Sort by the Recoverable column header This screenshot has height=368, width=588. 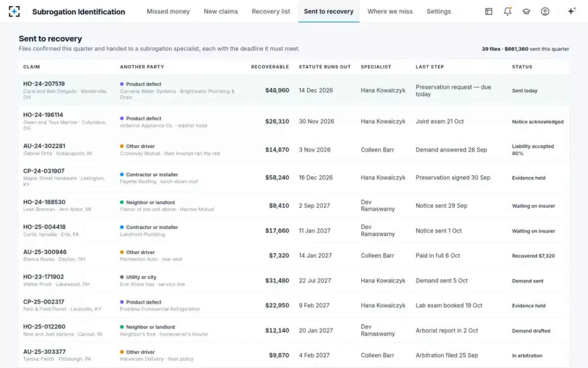coord(270,67)
